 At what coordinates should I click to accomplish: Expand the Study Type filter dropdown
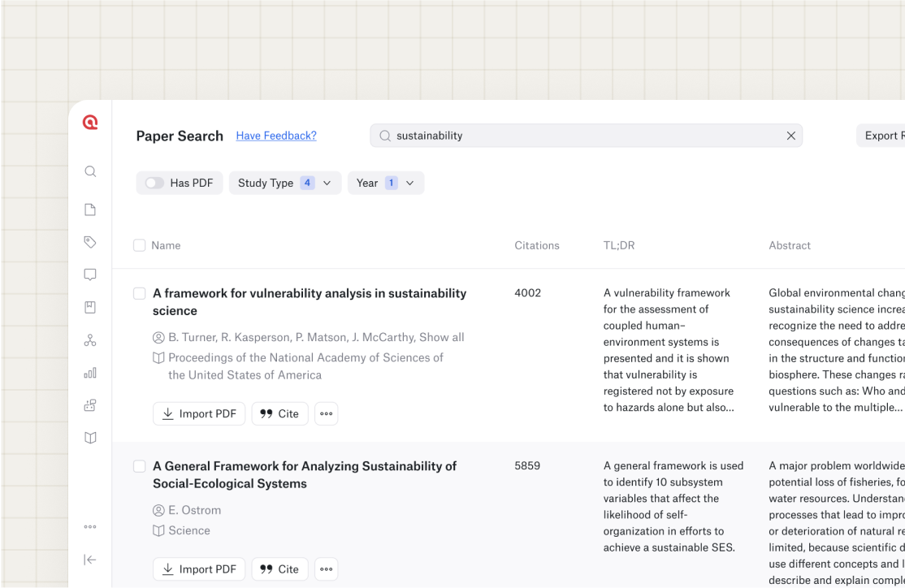(x=284, y=184)
